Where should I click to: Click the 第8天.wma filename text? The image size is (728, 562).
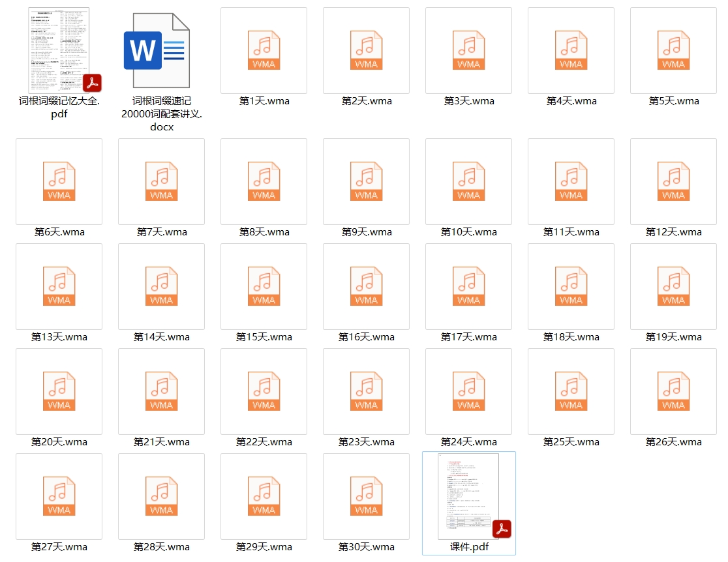tap(264, 232)
